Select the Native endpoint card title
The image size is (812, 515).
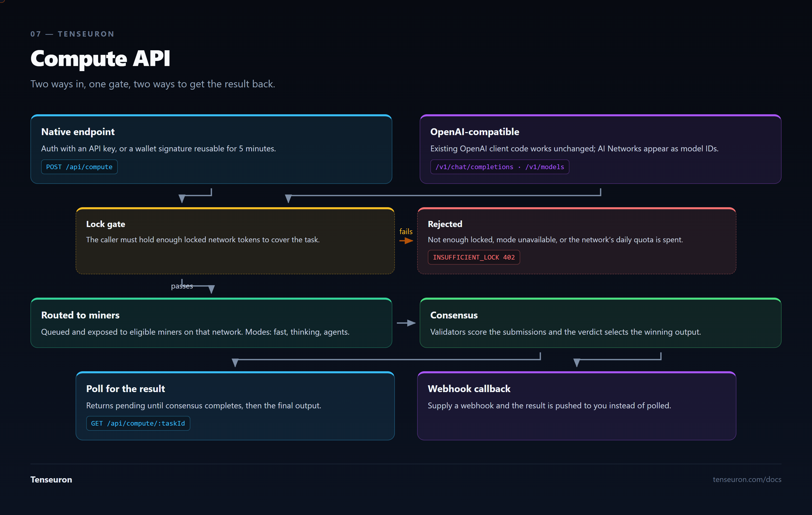78,132
